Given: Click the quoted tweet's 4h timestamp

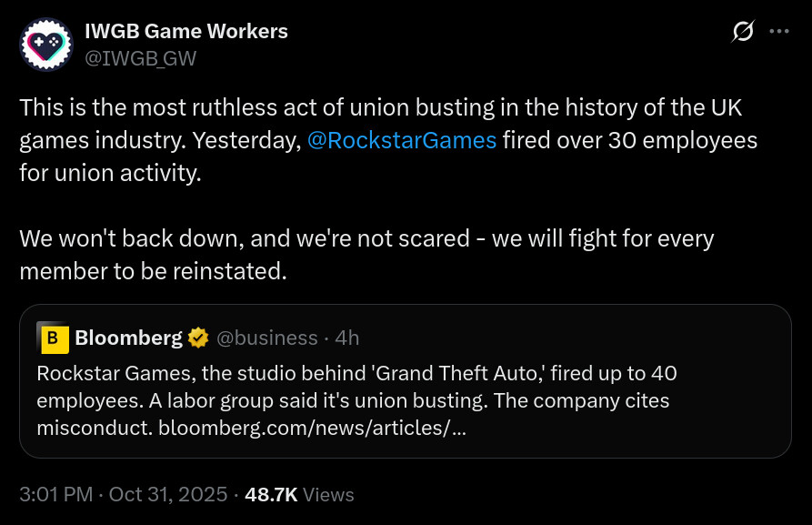Looking at the screenshot, I should 347,338.
